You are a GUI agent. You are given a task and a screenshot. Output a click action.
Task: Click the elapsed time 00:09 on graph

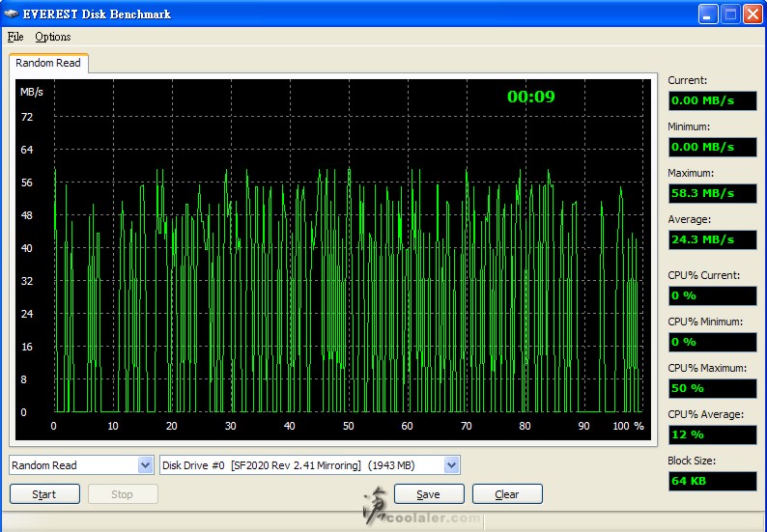(531, 97)
